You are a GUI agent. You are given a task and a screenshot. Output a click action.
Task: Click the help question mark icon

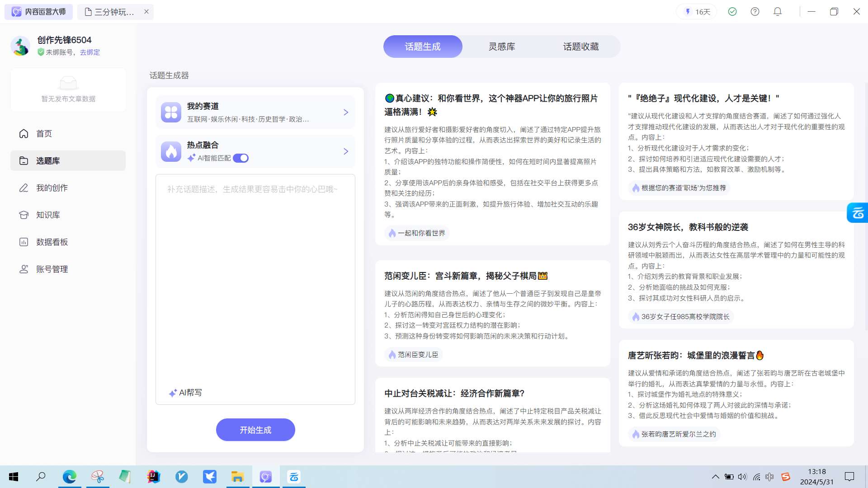tap(755, 11)
